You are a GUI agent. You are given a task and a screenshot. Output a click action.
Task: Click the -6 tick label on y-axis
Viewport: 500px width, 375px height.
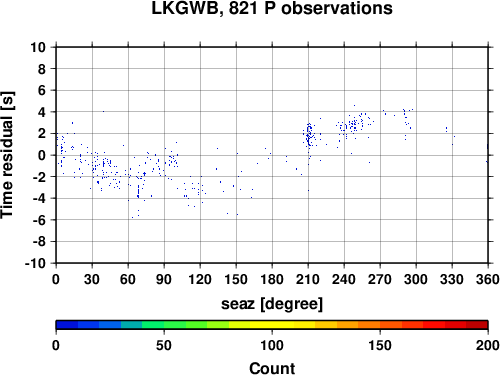coord(39,220)
